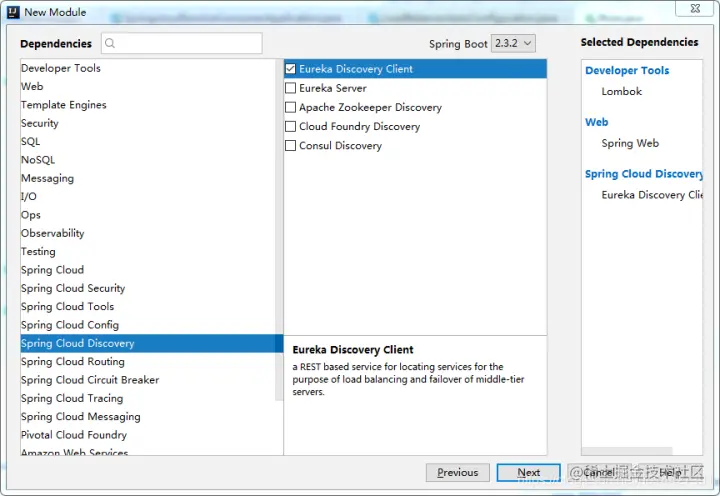Click Developer Tools heading in Selected Dependencies
Screen dimensions: 720x496
tap(627, 70)
